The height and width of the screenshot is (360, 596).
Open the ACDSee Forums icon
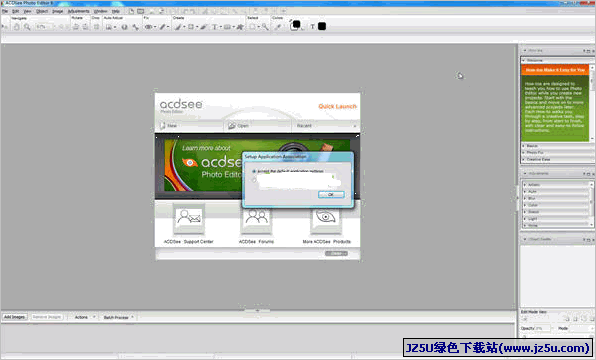click(x=257, y=217)
